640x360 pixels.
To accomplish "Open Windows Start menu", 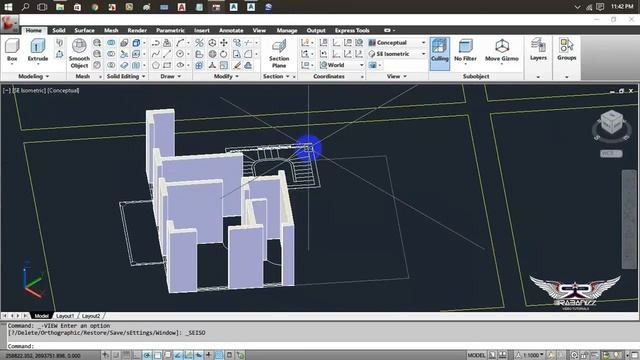I will (8, 7).
